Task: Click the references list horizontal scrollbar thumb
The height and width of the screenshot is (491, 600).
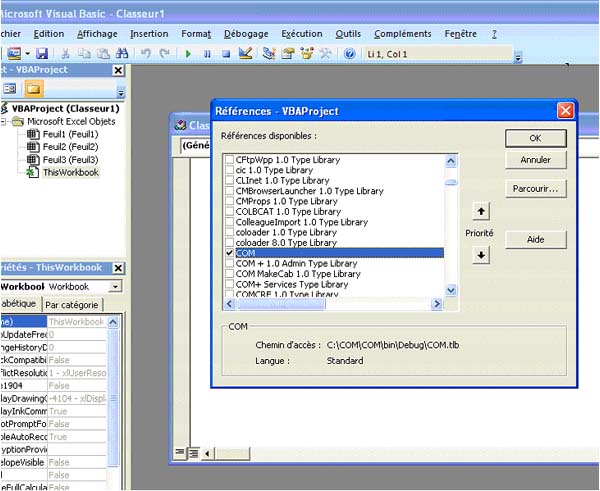Action: coord(281,304)
